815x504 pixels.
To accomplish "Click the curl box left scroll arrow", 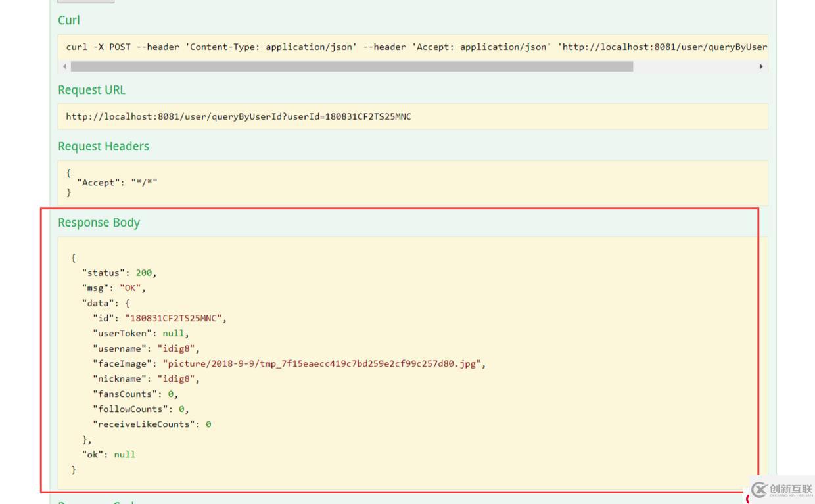I will [x=64, y=66].
